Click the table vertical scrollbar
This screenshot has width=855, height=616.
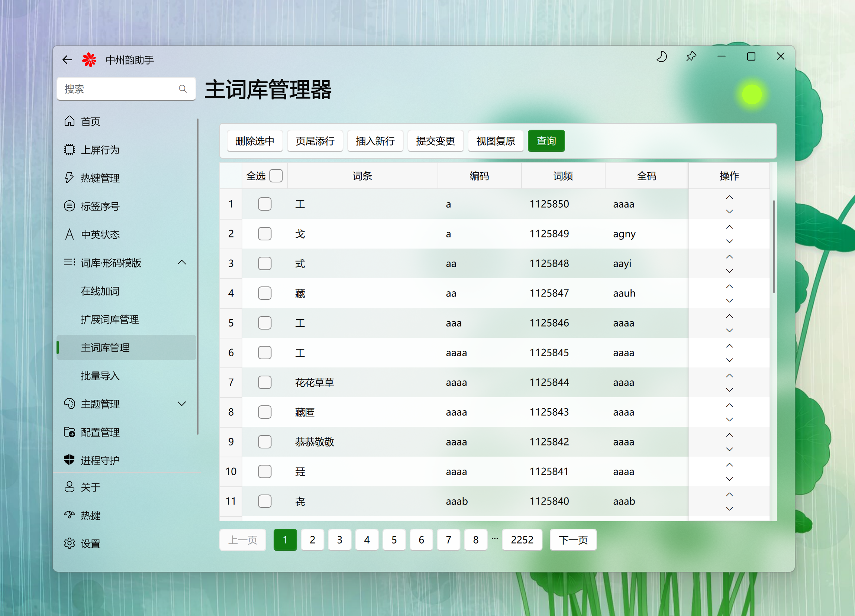pos(774,247)
